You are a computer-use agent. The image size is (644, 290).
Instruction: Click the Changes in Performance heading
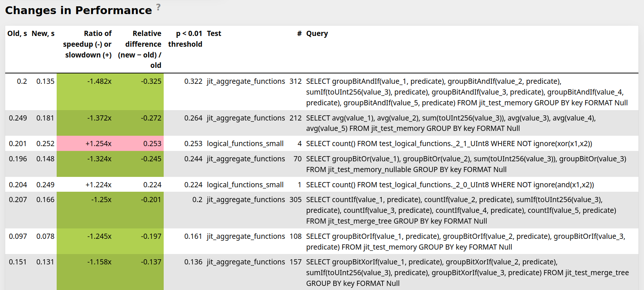click(79, 10)
